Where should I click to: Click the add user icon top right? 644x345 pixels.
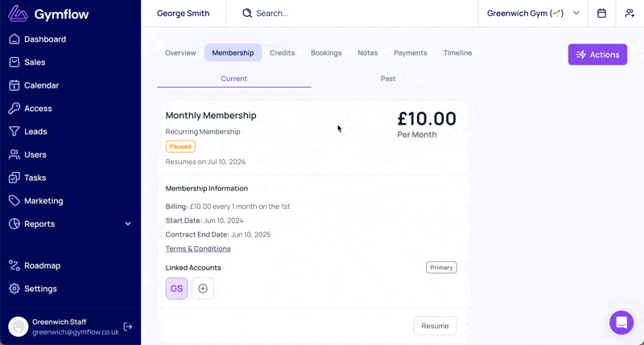click(x=630, y=13)
